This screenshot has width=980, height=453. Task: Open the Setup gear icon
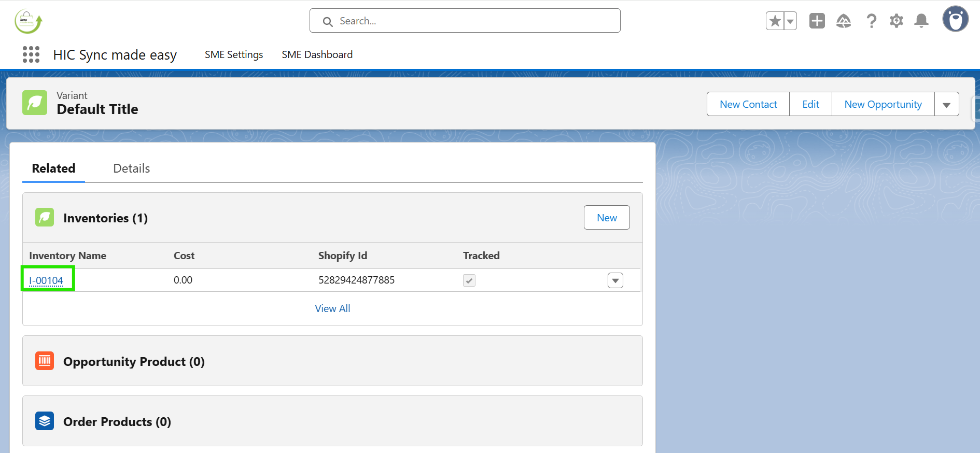pos(897,21)
